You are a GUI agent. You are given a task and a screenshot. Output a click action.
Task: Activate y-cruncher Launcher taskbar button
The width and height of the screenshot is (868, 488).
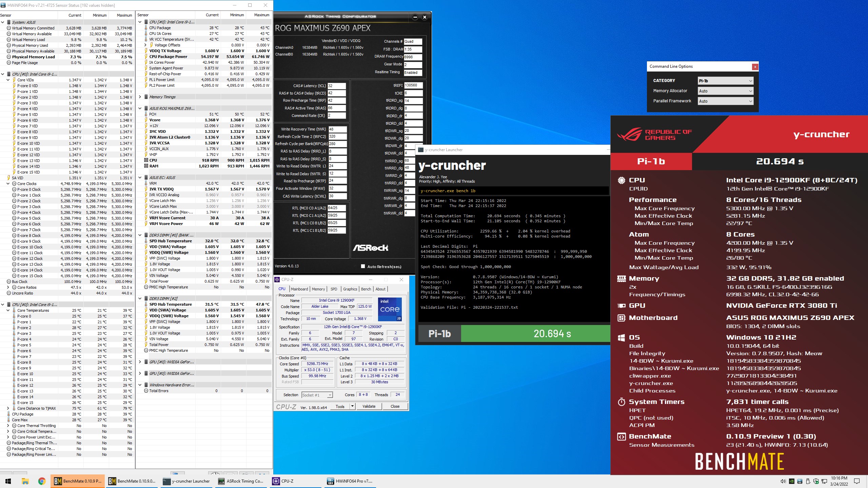(x=186, y=481)
